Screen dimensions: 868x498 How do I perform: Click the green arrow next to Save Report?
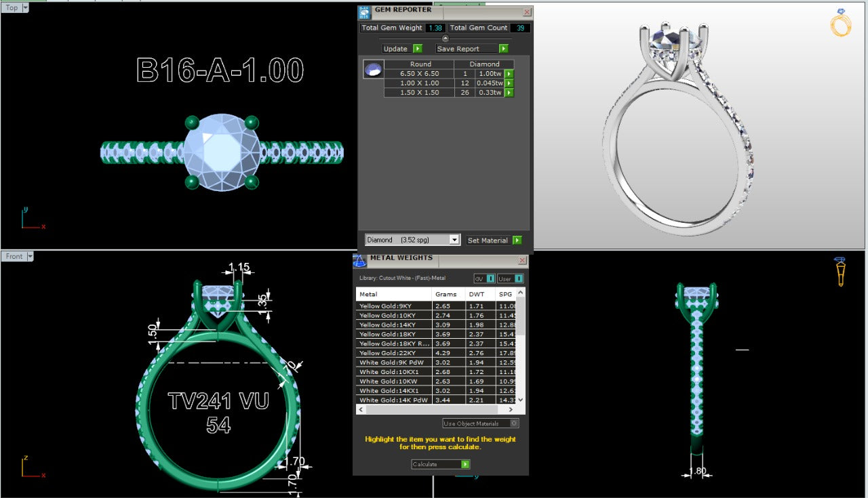(x=503, y=49)
